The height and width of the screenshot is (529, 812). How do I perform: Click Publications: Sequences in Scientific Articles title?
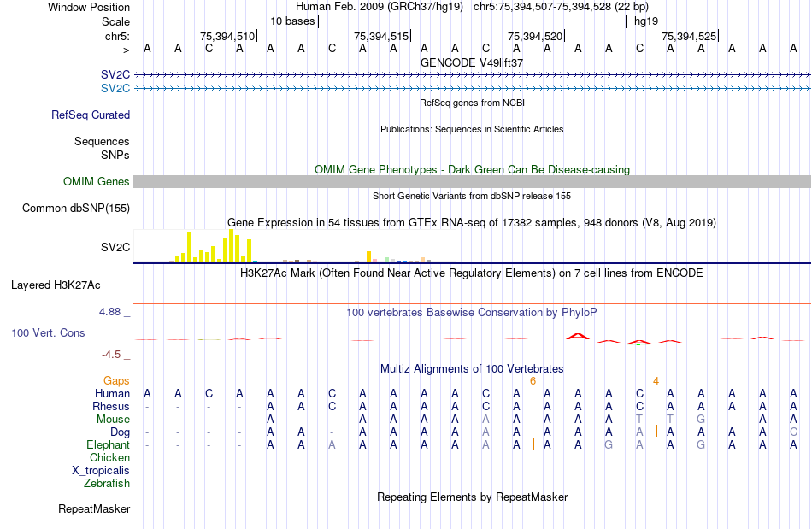472,129
